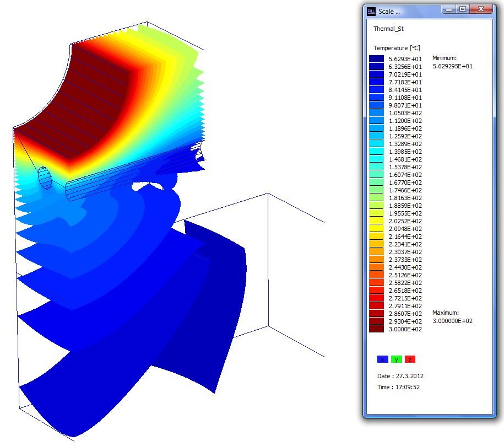Select the 3.0000E+02 dark red swatch

[x=377, y=329]
